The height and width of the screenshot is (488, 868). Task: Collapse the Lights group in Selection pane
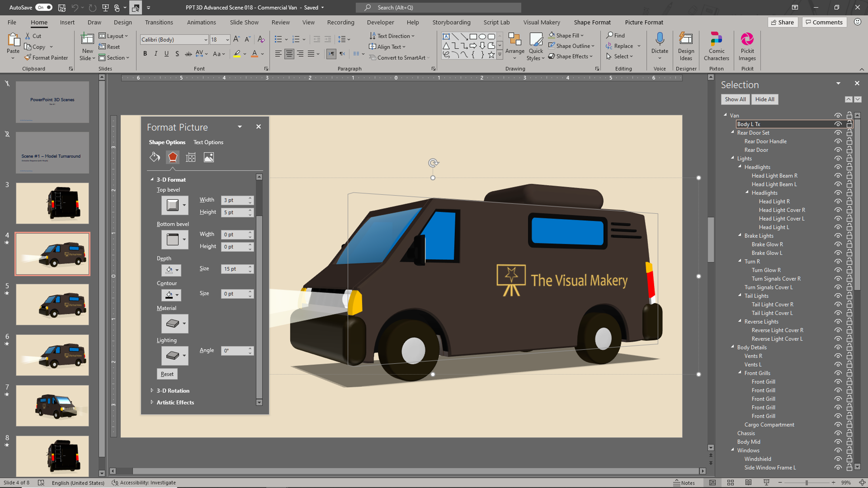[x=732, y=158]
